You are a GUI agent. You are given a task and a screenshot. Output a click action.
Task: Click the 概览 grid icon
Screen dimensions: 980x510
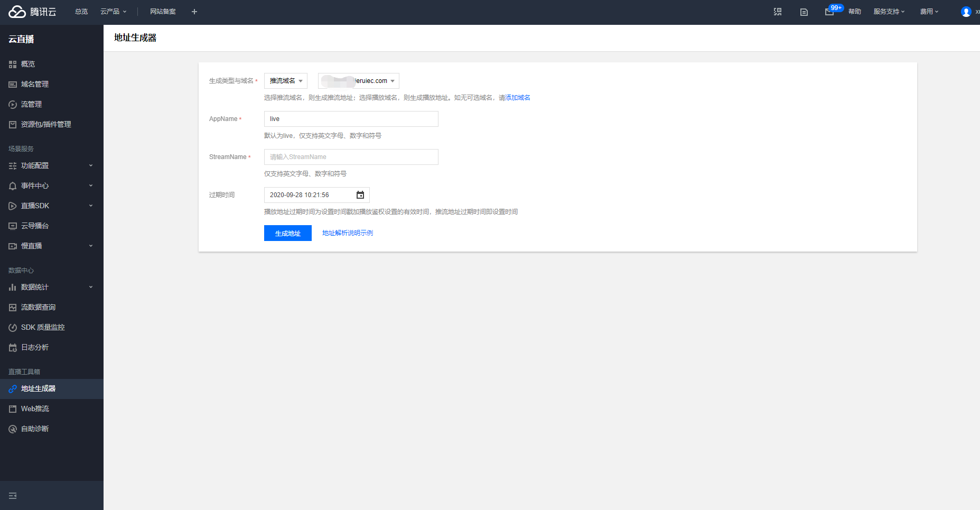[x=13, y=64]
